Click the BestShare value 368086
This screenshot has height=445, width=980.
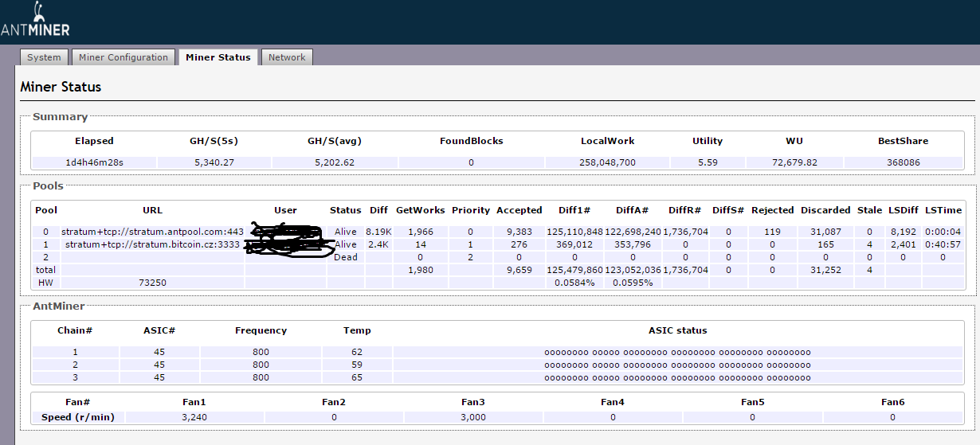[904, 162]
